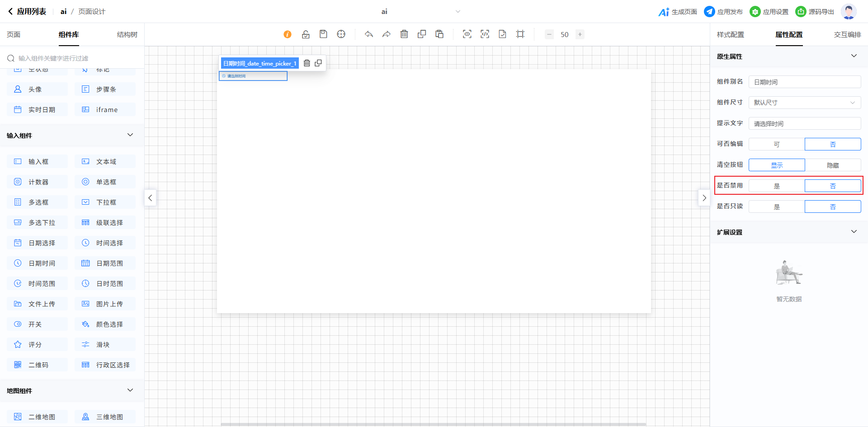The image size is (868, 427).
Task: Set 可否编辑 to 可
Action: 777,145
